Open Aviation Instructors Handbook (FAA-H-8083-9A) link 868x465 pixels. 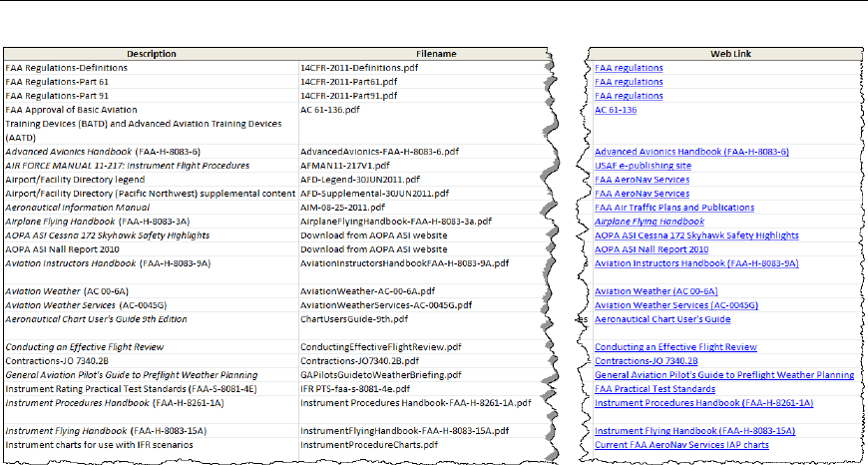(x=696, y=263)
